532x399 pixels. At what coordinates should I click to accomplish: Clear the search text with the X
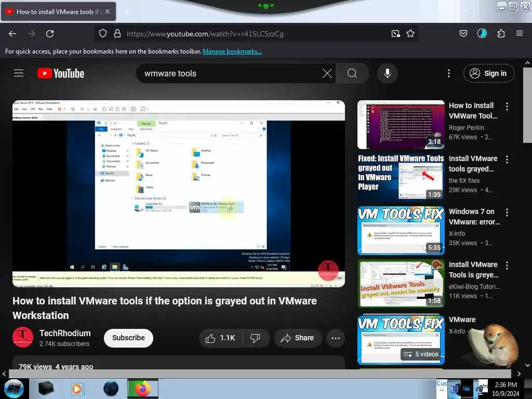point(327,73)
